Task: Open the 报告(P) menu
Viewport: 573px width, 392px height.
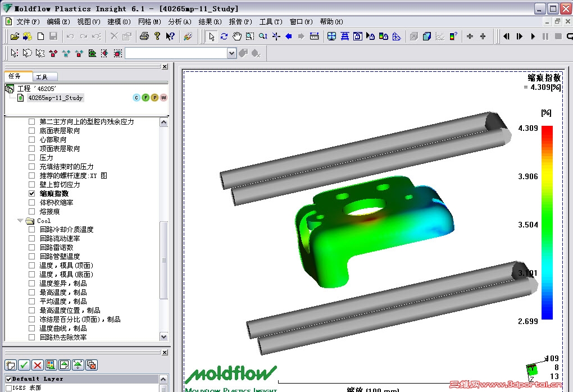Action: (x=240, y=21)
